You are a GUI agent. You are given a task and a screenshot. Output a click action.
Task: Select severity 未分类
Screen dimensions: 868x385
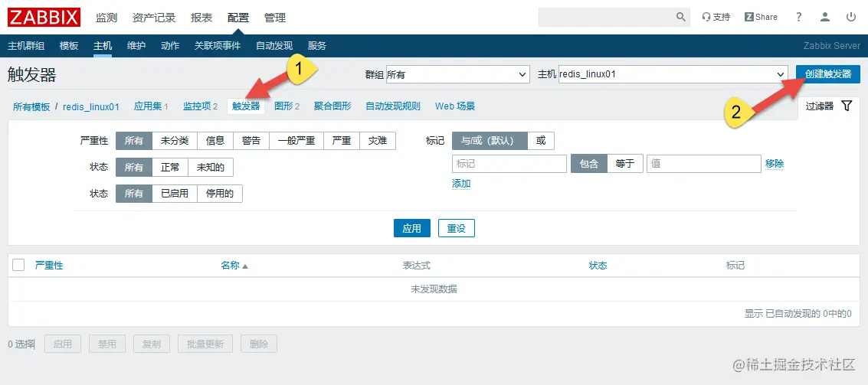pos(175,141)
